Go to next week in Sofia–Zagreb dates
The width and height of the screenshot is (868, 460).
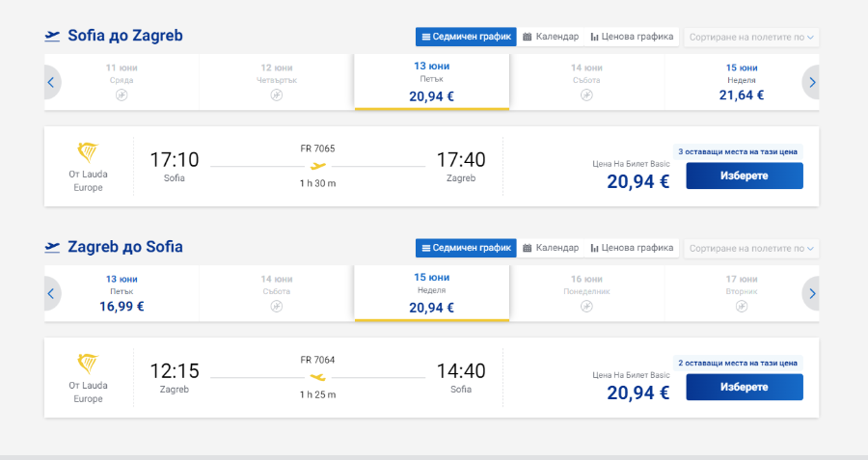811,83
